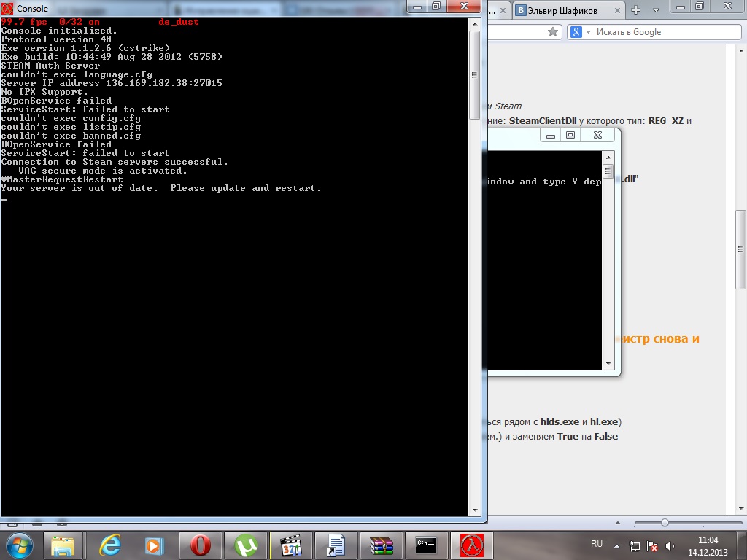Click the RU language indicator
This screenshot has height=560, width=747.
click(597, 544)
